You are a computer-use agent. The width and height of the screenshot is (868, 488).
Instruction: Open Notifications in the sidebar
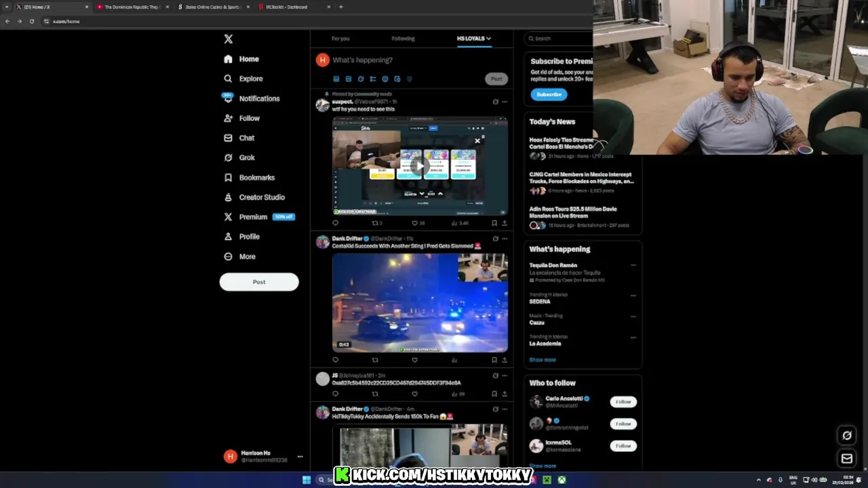coord(252,98)
